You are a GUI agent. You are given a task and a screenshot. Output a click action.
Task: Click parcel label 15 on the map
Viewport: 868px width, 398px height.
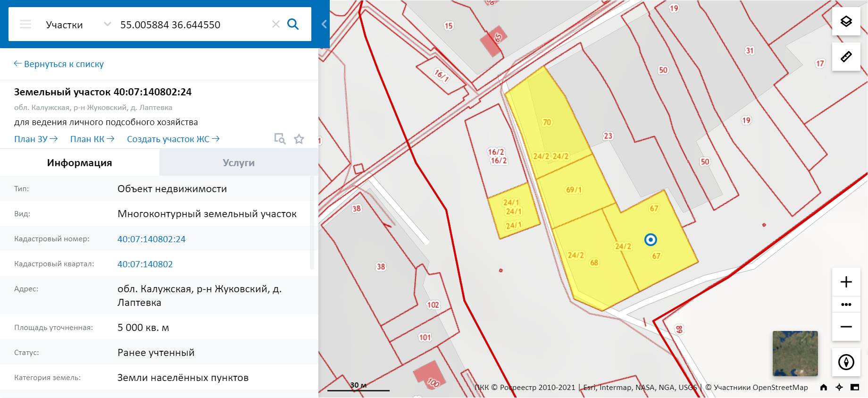tap(449, 26)
